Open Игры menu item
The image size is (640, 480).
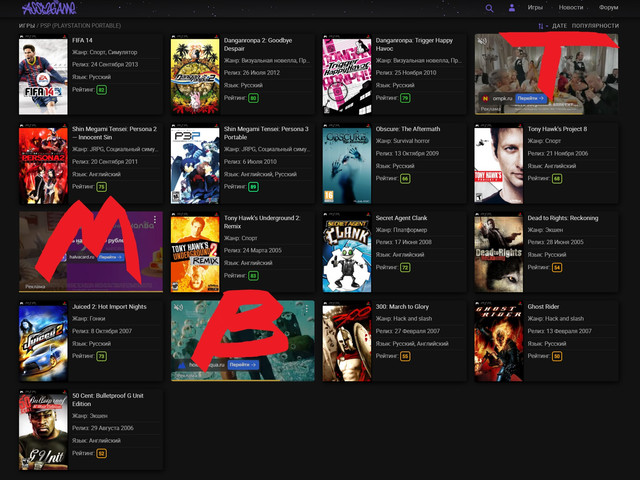tap(535, 7)
